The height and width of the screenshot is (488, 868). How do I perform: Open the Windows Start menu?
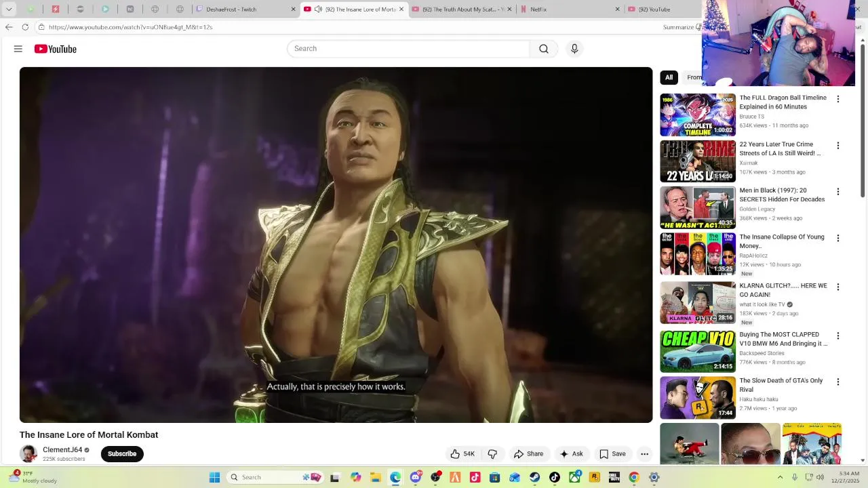pyautogui.click(x=214, y=477)
